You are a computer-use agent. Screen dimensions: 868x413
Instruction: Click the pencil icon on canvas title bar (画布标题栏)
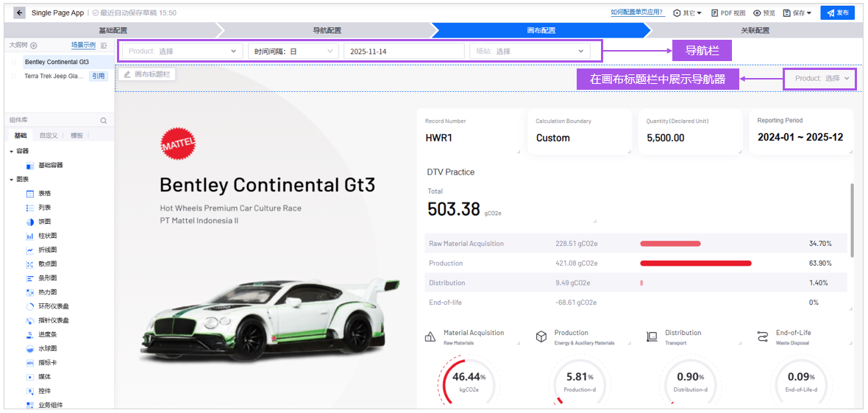coord(127,74)
